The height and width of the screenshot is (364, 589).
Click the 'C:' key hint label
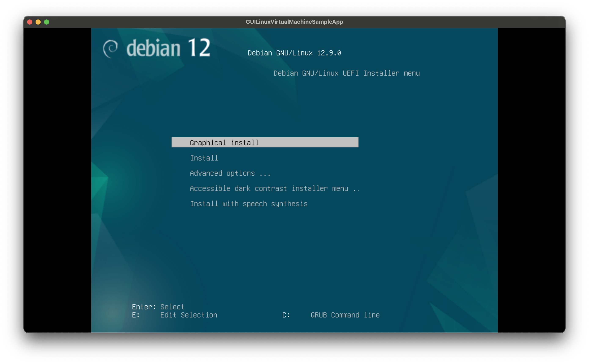(286, 315)
